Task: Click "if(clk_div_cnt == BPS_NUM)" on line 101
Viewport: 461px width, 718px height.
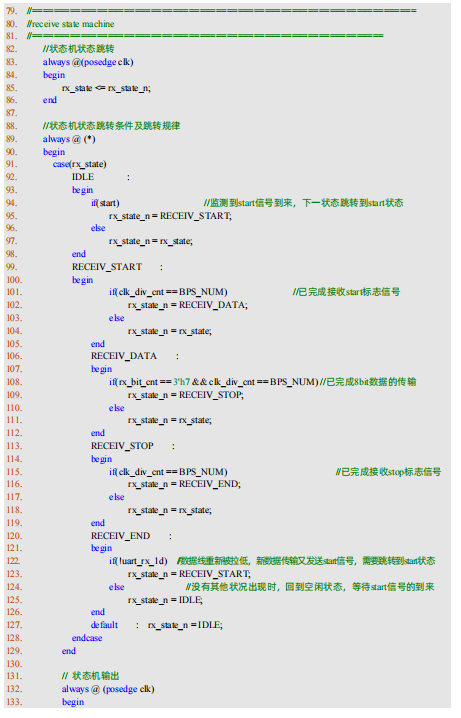Action: click(168, 292)
